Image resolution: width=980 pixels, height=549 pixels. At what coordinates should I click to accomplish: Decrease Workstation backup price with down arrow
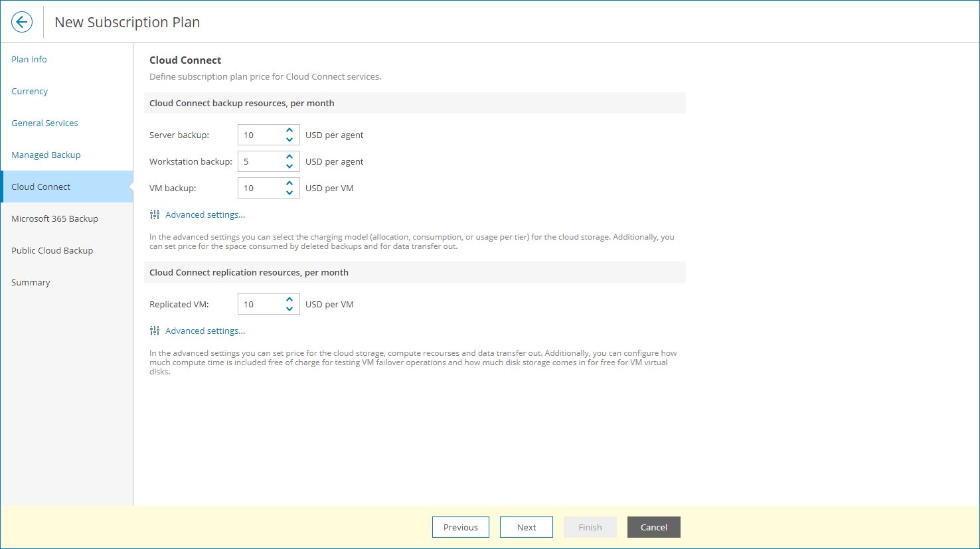289,166
